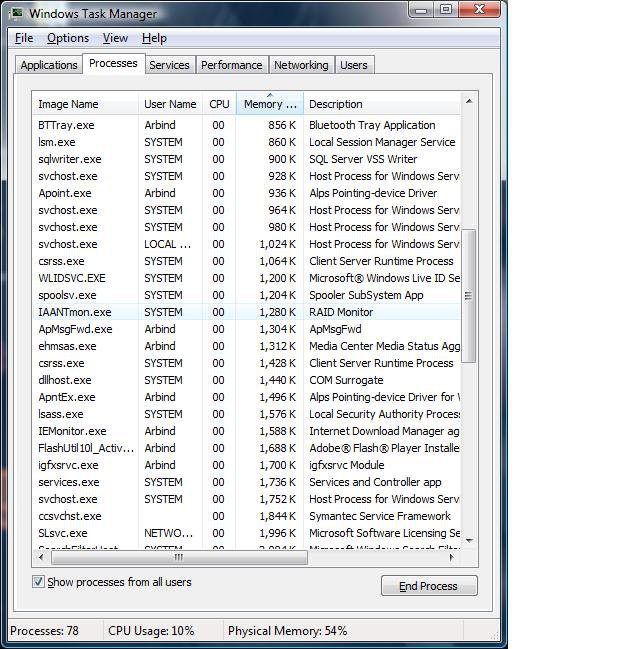
Task: Click the 1,996 K memory value
Action: point(277,533)
